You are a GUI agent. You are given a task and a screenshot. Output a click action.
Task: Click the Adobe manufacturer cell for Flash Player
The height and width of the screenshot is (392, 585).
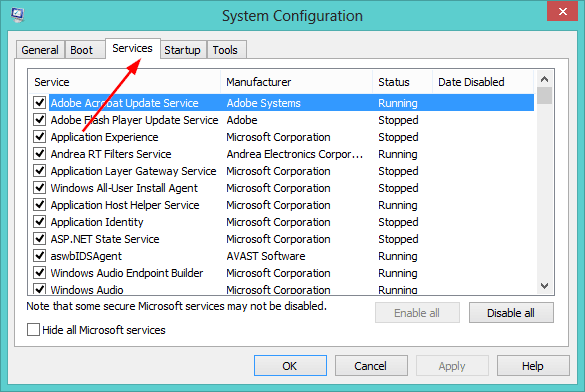[242, 120]
